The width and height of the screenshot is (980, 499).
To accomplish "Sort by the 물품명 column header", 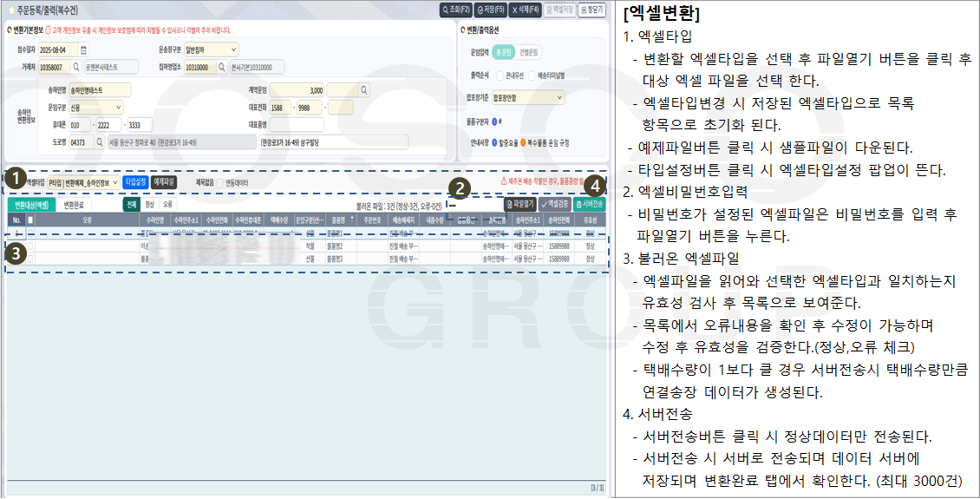I will point(340,220).
